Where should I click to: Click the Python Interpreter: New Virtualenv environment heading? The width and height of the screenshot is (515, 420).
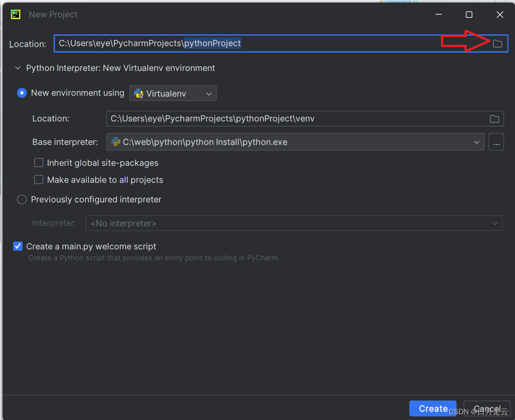coord(120,68)
